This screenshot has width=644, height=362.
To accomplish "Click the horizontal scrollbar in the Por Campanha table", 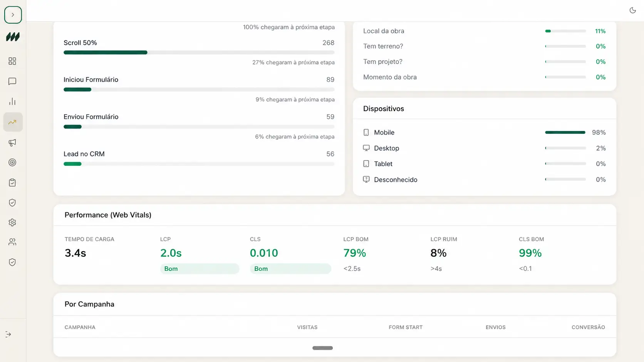I will (x=322, y=348).
